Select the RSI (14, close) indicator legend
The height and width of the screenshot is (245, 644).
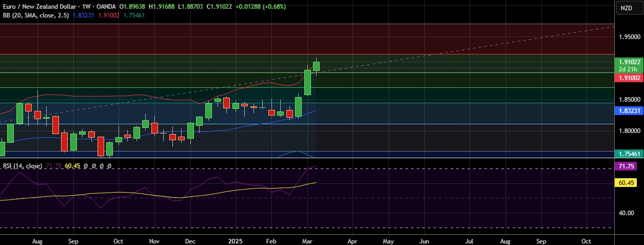pyautogui.click(x=23, y=166)
